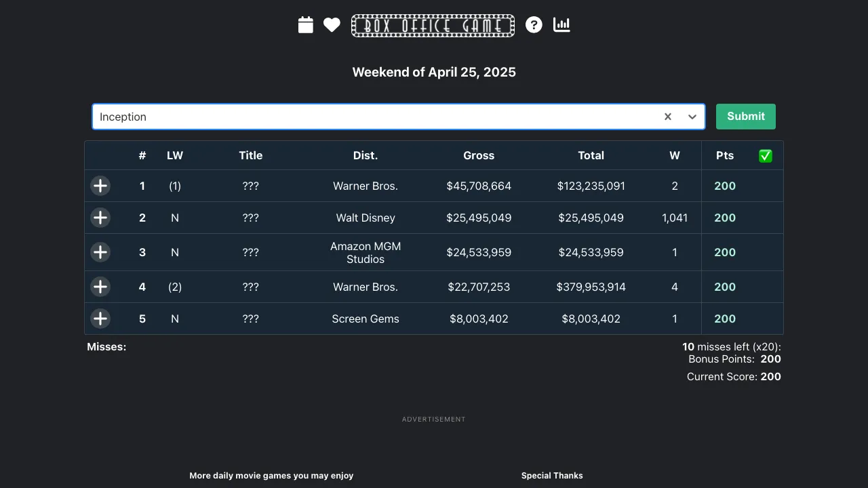The image size is (868, 488).
Task: Click the LW column header
Action: point(175,155)
